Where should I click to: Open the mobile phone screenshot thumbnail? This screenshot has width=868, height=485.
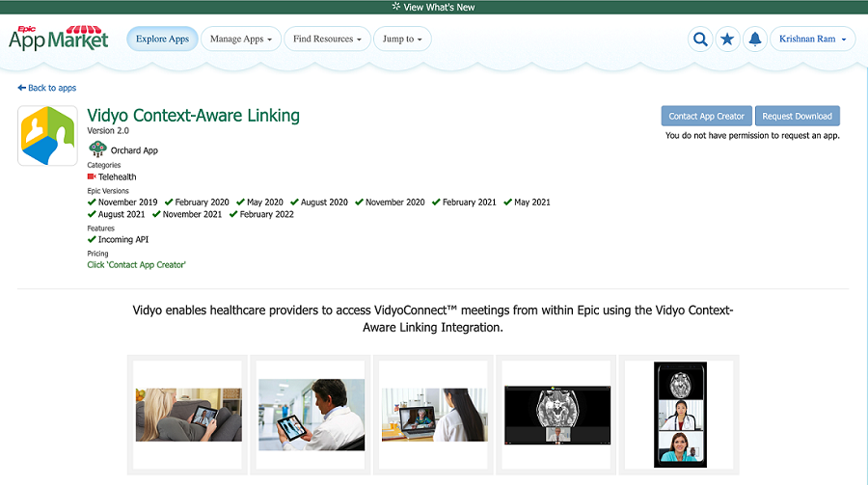pos(680,415)
